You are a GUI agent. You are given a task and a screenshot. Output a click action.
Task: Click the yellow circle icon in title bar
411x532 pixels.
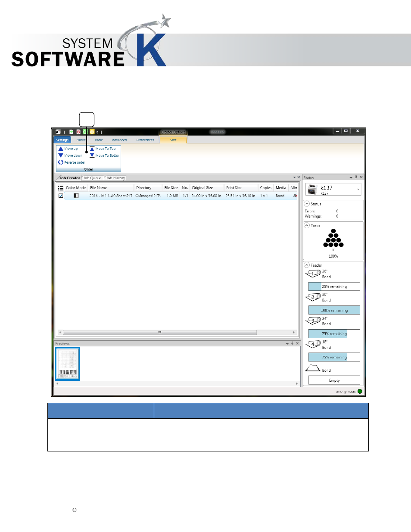tap(92, 132)
